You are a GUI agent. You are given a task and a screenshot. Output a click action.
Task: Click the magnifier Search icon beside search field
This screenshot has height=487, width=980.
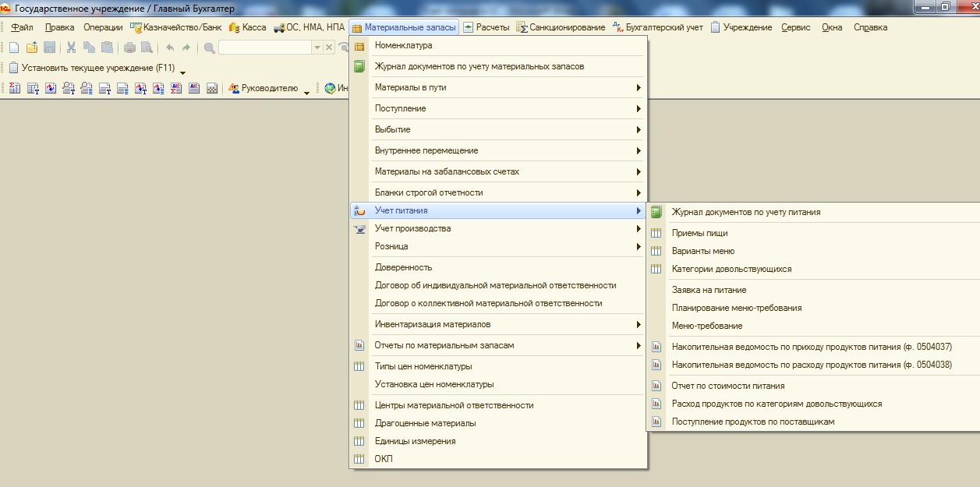click(x=209, y=48)
